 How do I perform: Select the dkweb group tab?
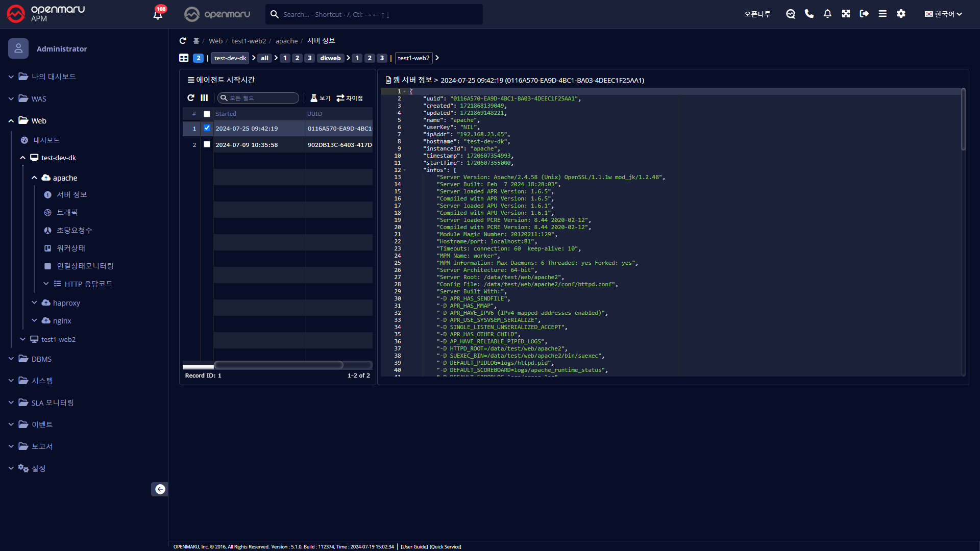click(x=330, y=58)
